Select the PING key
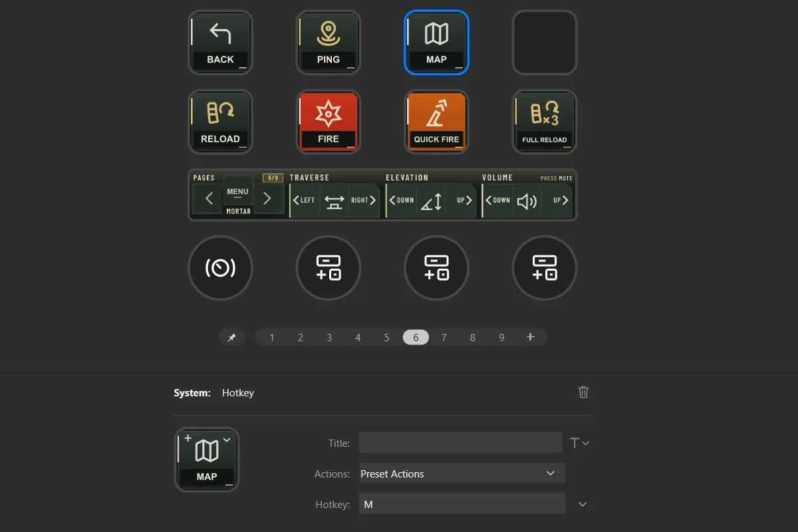Image resolution: width=798 pixels, height=532 pixels. click(x=329, y=43)
